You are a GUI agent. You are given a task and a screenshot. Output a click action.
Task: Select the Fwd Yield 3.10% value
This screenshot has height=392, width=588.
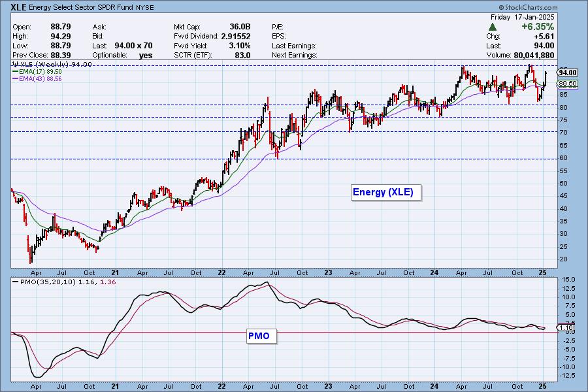click(x=240, y=46)
